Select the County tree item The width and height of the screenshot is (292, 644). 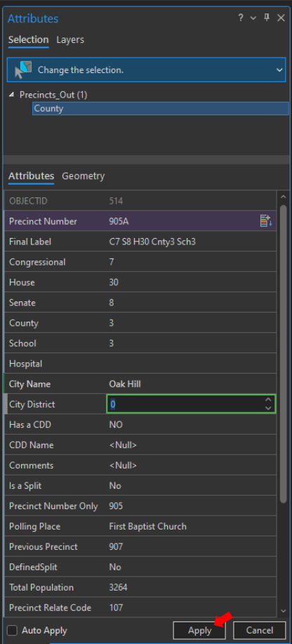[161, 108]
